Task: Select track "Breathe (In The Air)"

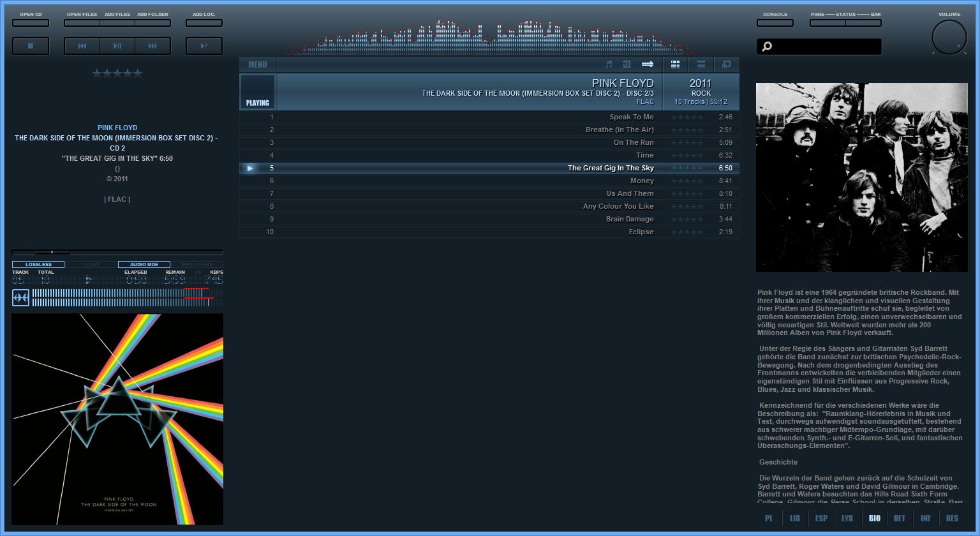Action: click(x=489, y=130)
